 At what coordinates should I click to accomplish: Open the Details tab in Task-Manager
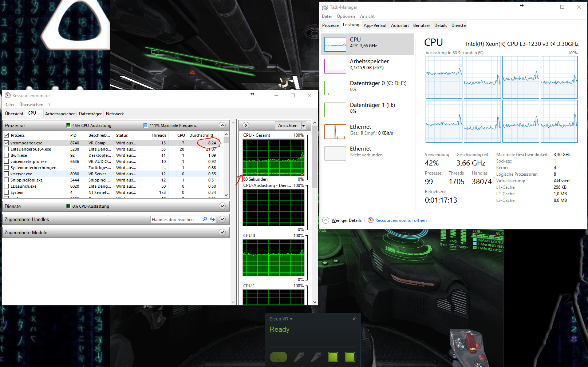point(441,25)
